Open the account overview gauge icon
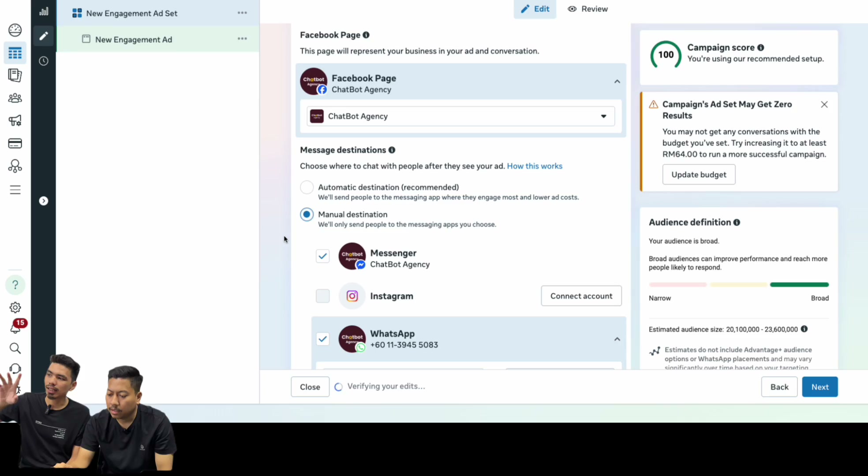 [15, 30]
